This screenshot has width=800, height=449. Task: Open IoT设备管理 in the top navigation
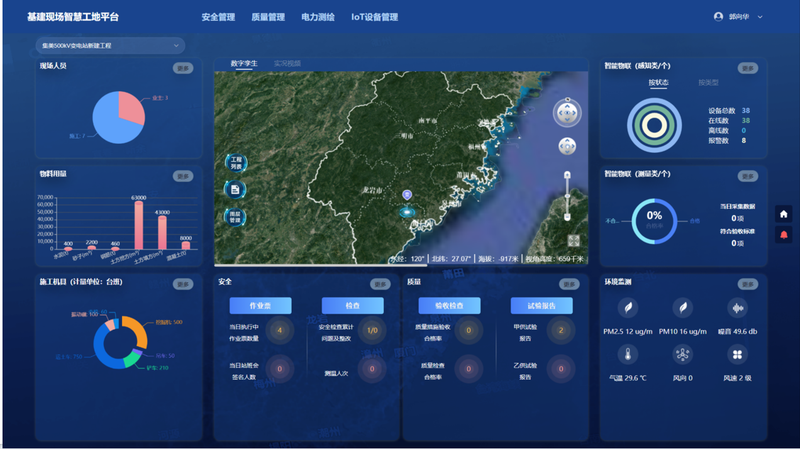click(x=374, y=17)
